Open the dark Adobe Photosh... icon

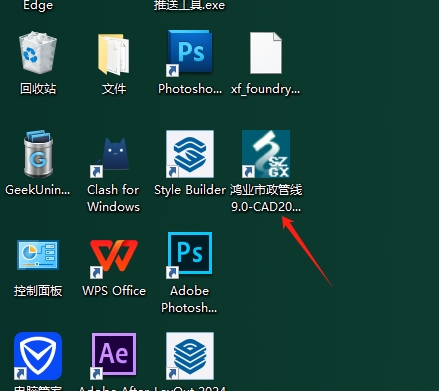(190, 255)
